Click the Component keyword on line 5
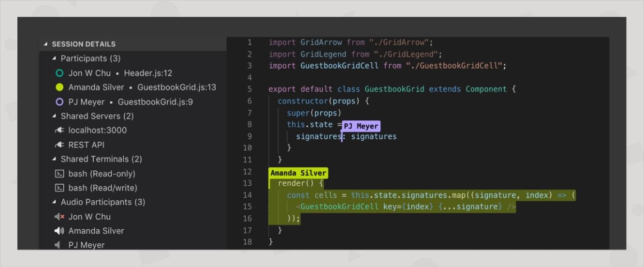This screenshot has width=644, height=267. click(x=486, y=89)
